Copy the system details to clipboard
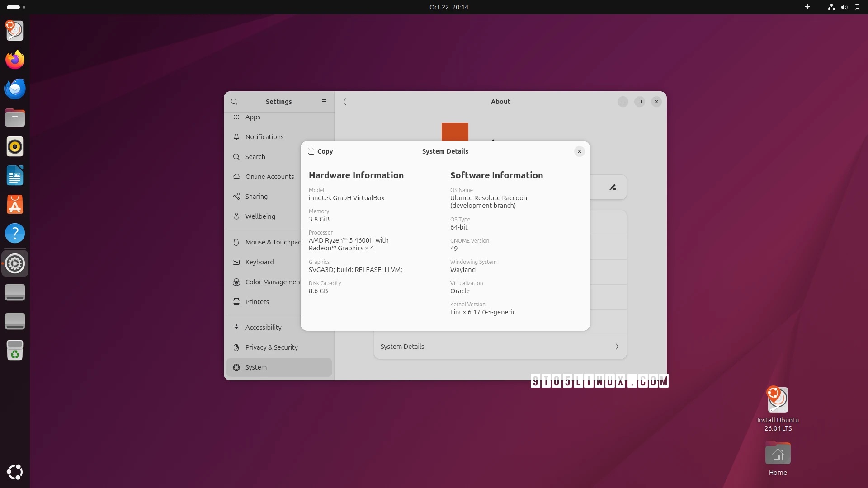This screenshot has height=488, width=868. tap(320, 151)
